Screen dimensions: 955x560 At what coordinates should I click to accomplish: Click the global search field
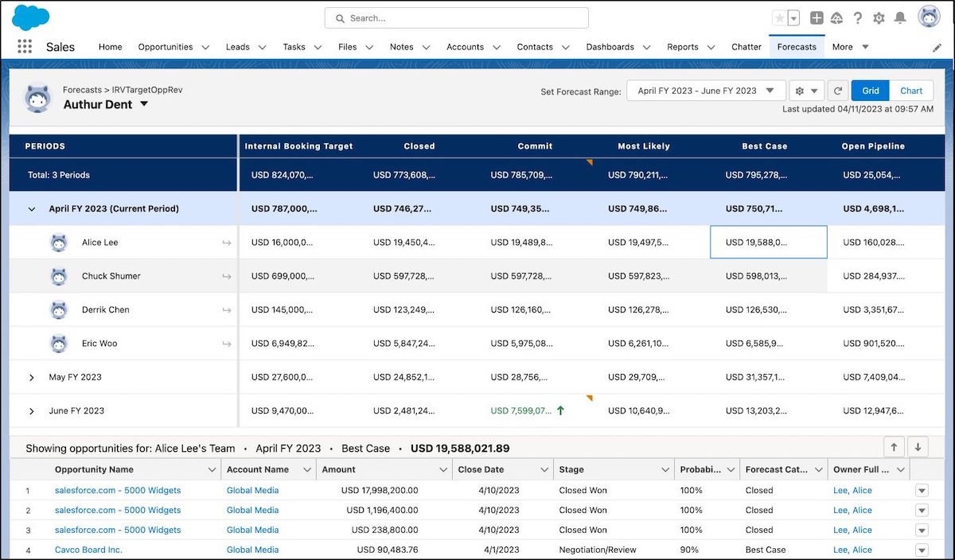click(457, 17)
